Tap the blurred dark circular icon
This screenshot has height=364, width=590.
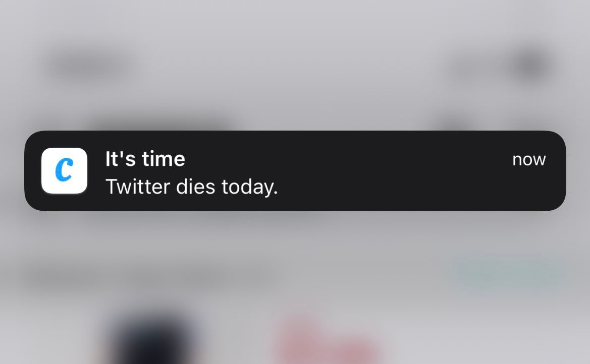530,65
